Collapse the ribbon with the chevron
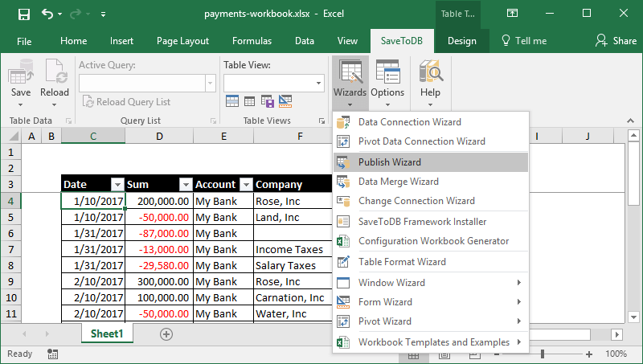 click(630, 121)
